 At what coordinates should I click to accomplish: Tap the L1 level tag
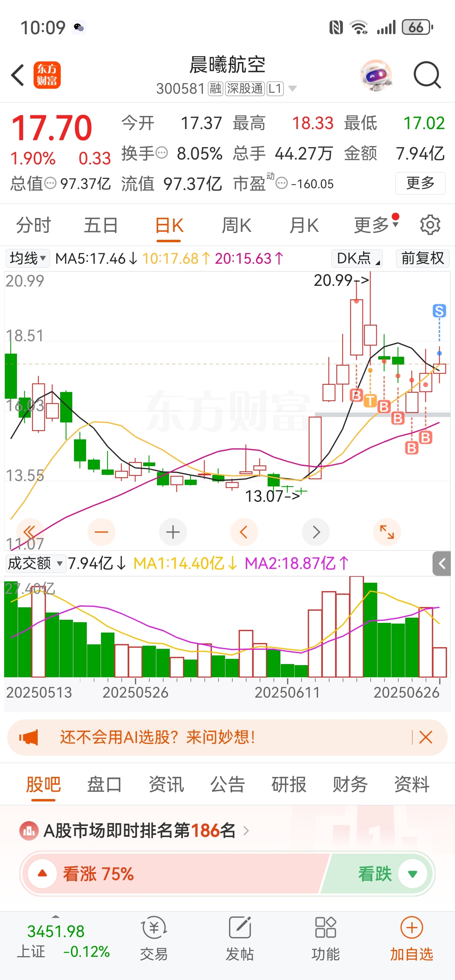click(x=275, y=89)
